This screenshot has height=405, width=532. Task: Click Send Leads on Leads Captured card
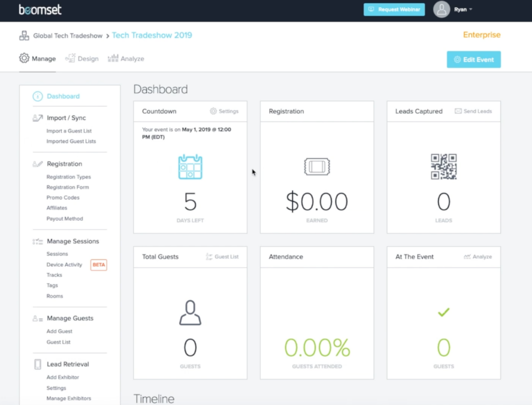[x=477, y=111]
